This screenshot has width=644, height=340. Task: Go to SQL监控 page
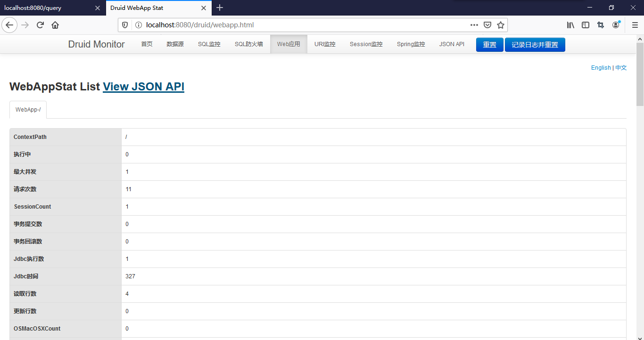(209, 44)
